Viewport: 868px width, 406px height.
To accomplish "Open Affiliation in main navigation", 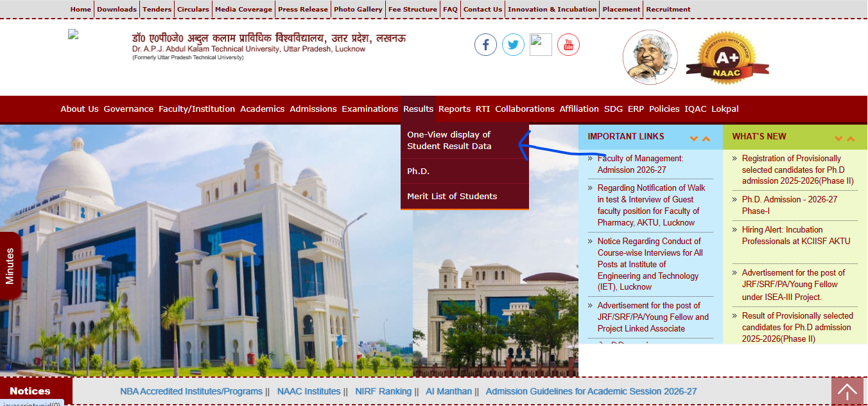I will pos(579,109).
